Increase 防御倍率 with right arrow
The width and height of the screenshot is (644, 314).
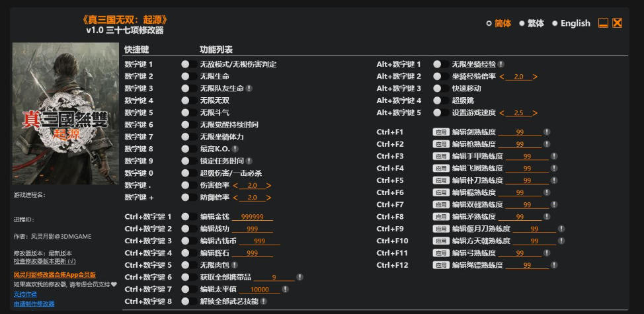click(x=268, y=198)
